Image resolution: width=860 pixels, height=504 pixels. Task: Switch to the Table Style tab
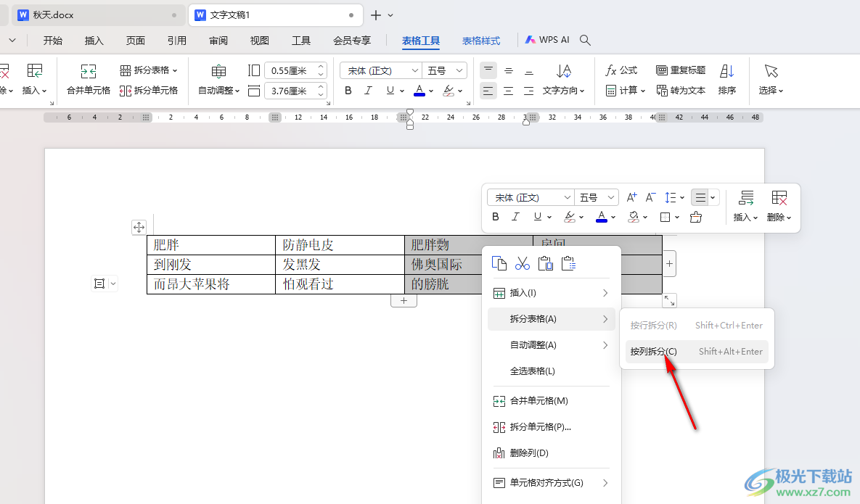(481, 41)
